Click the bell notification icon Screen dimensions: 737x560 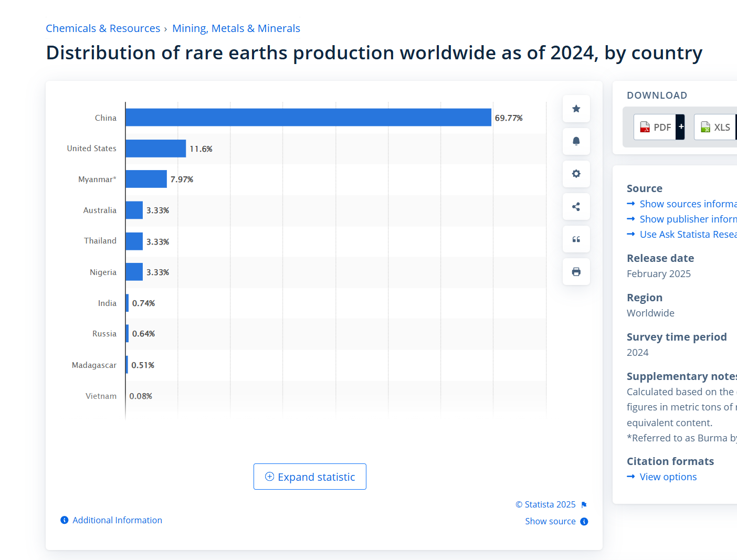click(x=576, y=141)
